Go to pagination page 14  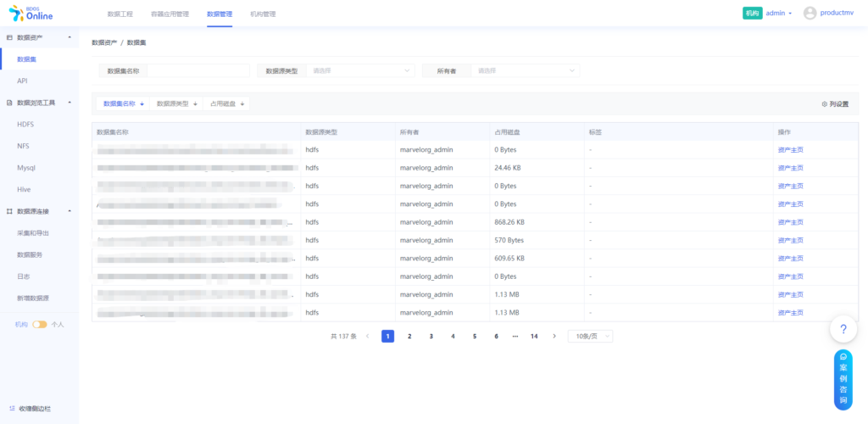tap(534, 336)
